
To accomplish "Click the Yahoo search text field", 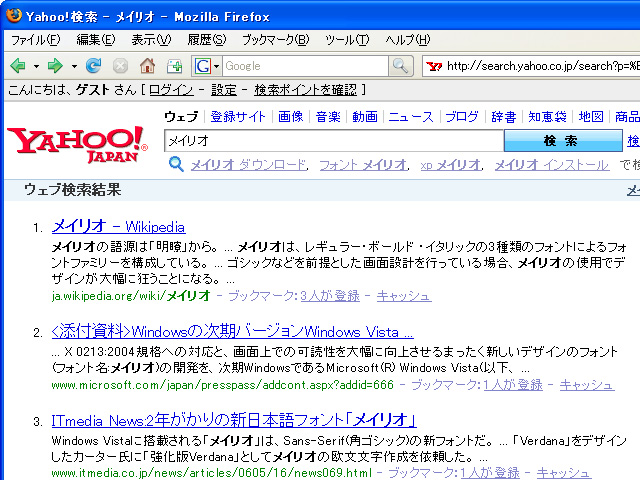I will click(x=332, y=141).
